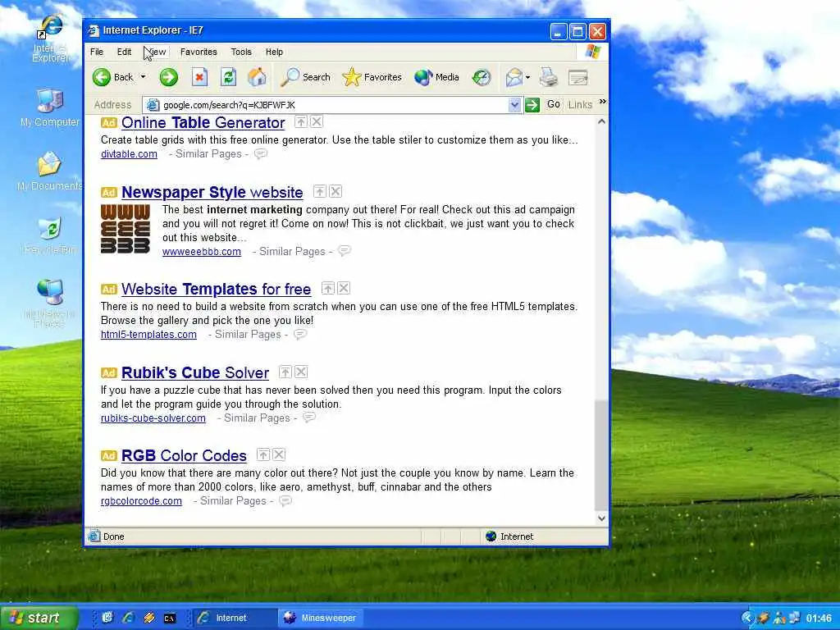Stop page loading with red X icon
The height and width of the screenshot is (630, 840).
[199, 77]
